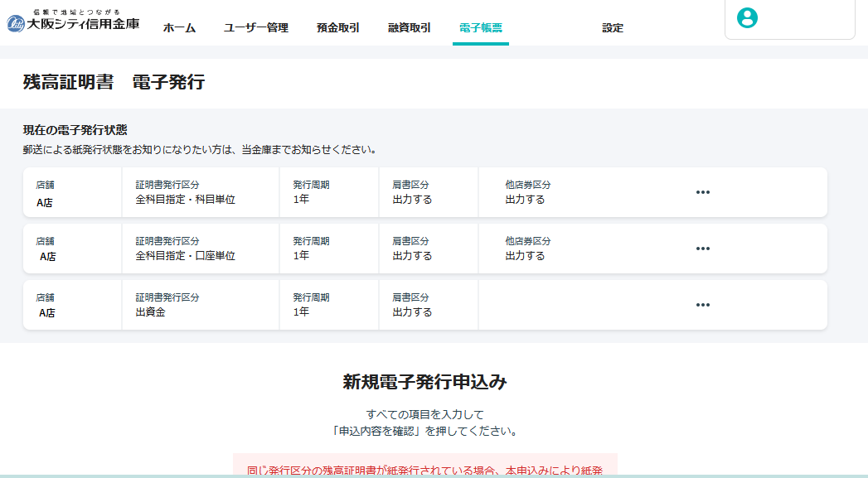The height and width of the screenshot is (478, 868).
Task: Open the user account avatar icon
Action: tap(747, 17)
